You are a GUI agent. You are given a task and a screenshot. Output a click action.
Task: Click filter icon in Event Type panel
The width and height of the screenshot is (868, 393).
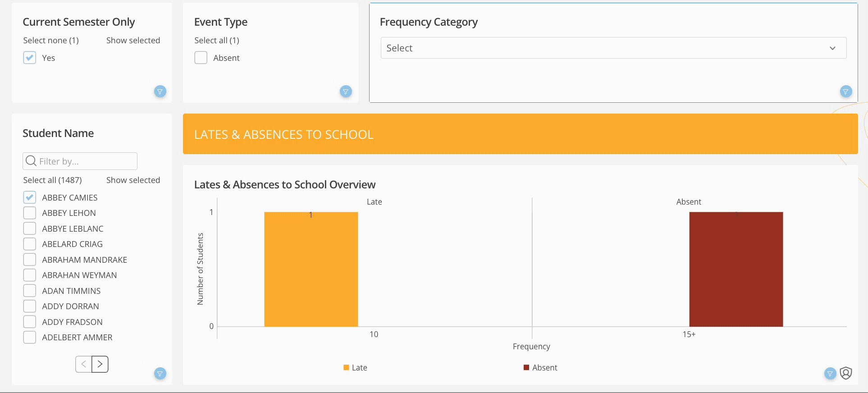[346, 91]
